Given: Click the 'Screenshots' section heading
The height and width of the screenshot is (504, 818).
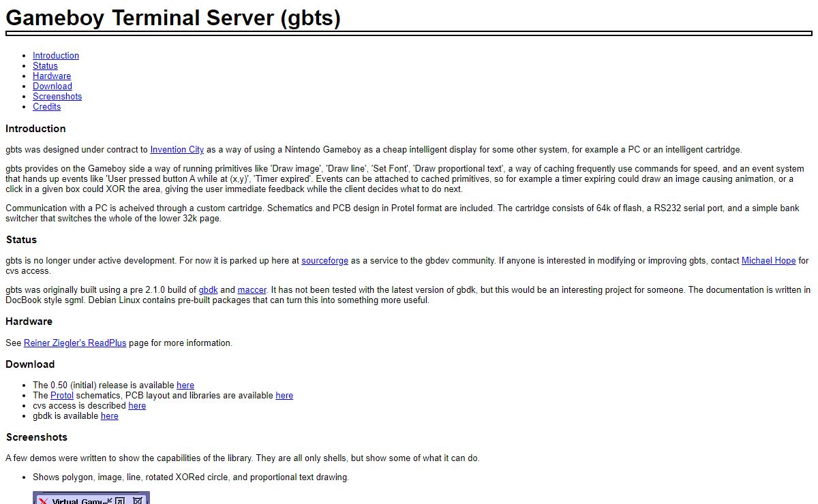Looking at the screenshot, I should tap(36, 437).
